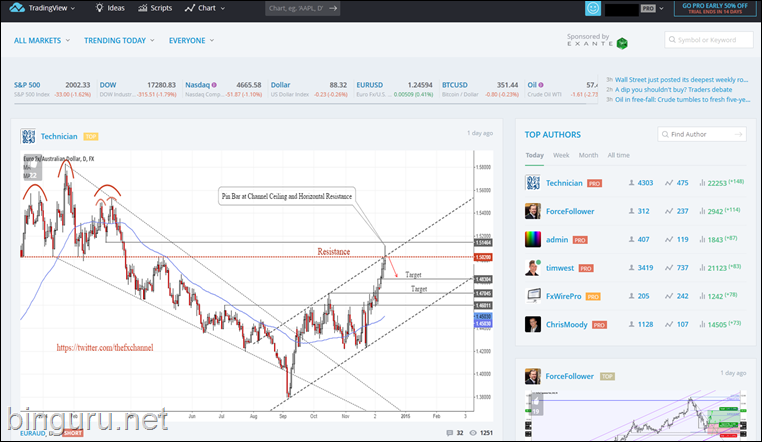The height and width of the screenshot is (442, 762).
Task: Open Technician in Top Authors list
Action: point(564,183)
